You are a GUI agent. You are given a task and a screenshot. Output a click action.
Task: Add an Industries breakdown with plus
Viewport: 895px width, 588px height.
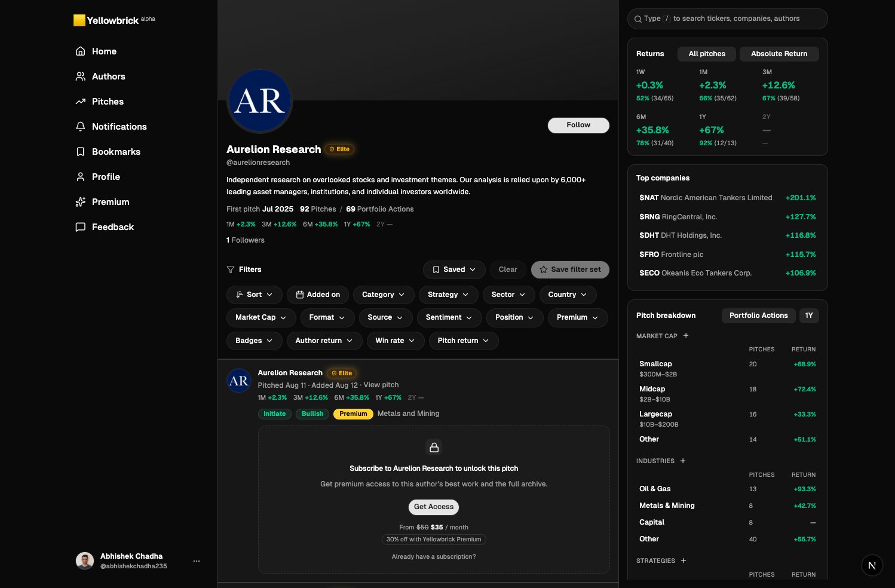[x=683, y=461]
